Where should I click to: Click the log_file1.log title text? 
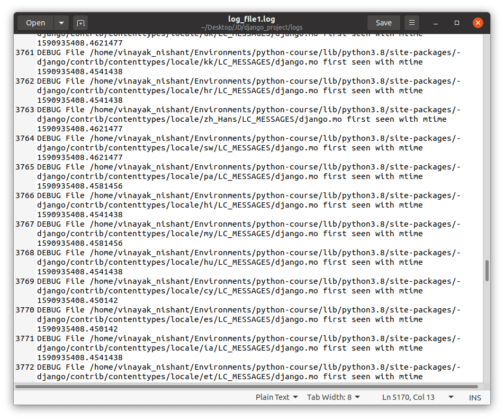(251, 19)
